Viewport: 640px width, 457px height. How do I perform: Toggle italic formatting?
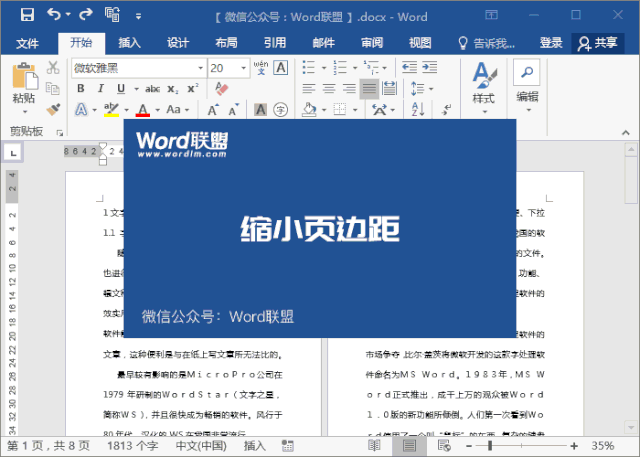click(x=100, y=89)
